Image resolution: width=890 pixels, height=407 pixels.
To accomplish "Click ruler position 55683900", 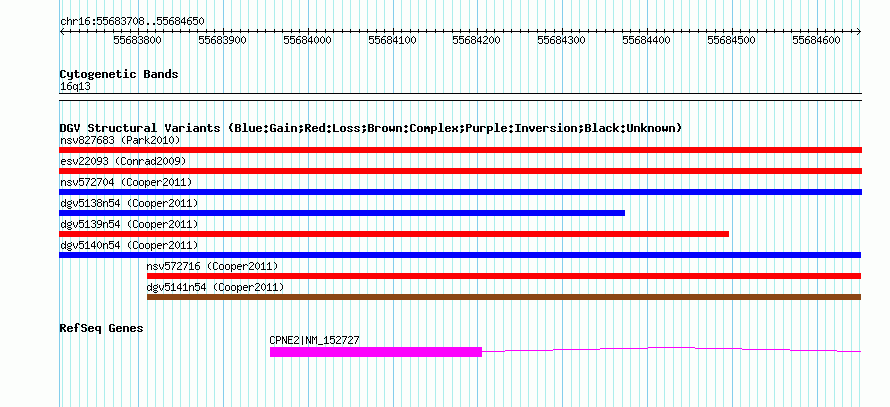I will [x=222, y=40].
